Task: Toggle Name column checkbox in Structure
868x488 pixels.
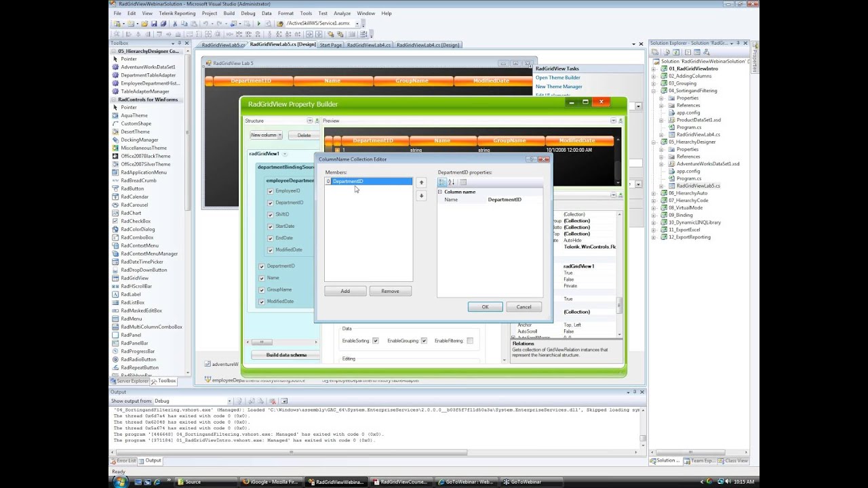Action: (x=262, y=278)
